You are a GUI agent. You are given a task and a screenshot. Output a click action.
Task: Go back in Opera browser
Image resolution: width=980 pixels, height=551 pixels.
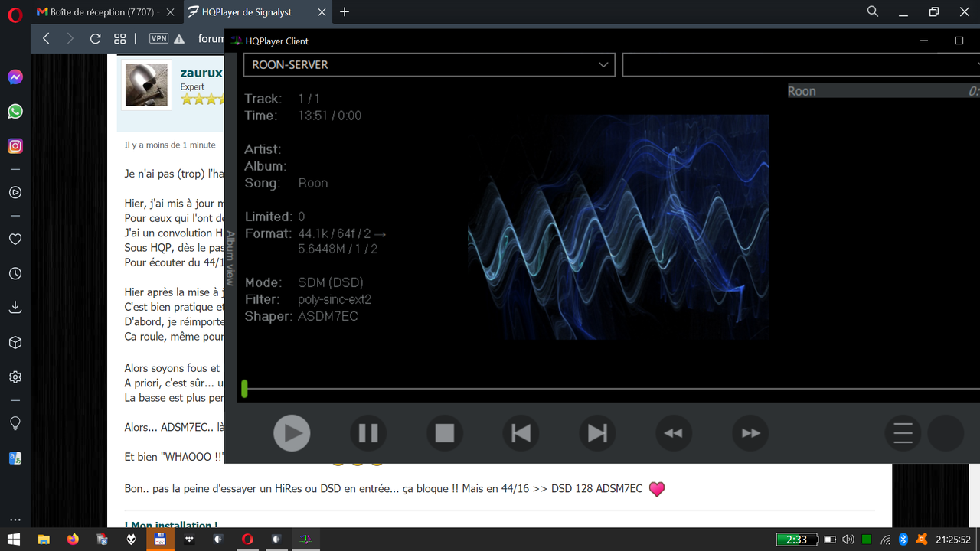[x=46, y=38]
